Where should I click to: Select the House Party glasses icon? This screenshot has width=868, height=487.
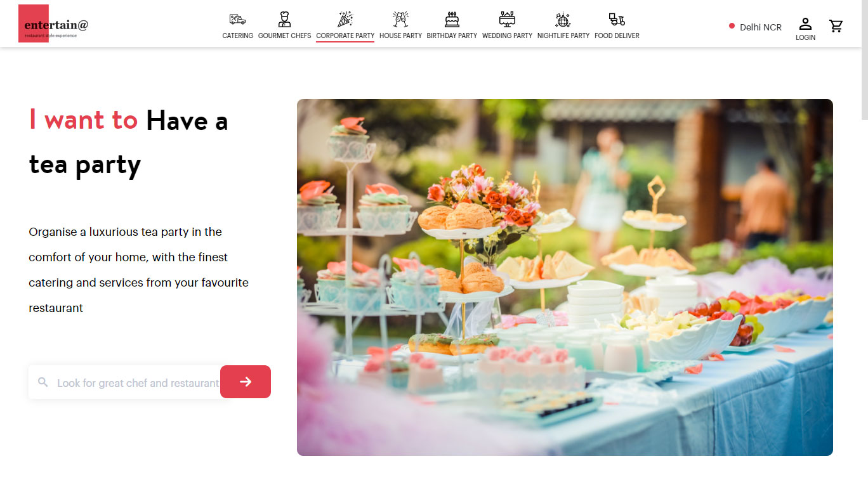tap(400, 19)
